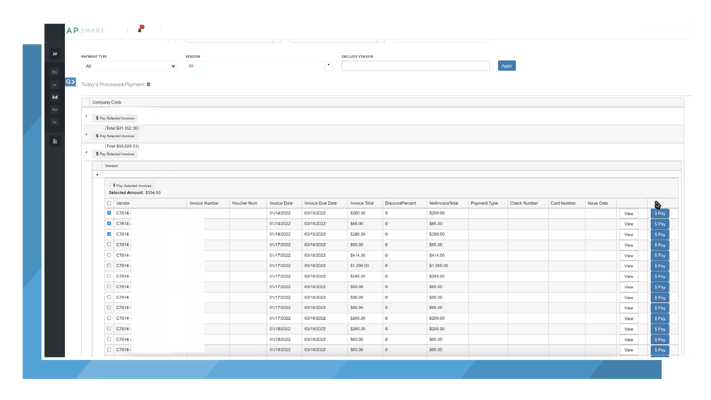Image resolution: width=711 pixels, height=400 pixels.
Task: Open the document icon in the left sidebar
Action: [x=55, y=141]
